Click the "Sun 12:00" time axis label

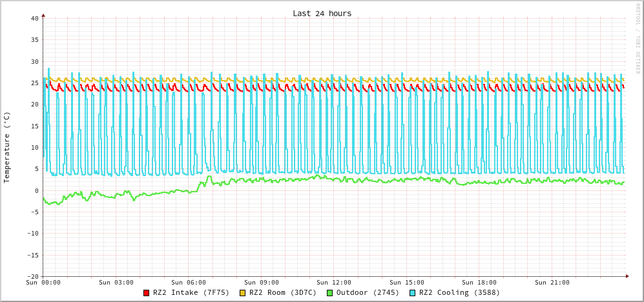[334, 283]
